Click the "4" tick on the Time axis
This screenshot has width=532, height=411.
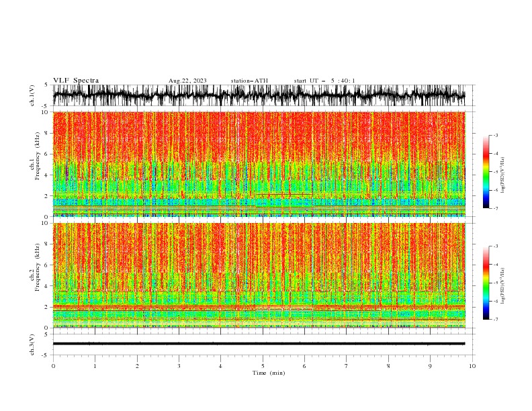pyautogui.click(x=220, y=366)
